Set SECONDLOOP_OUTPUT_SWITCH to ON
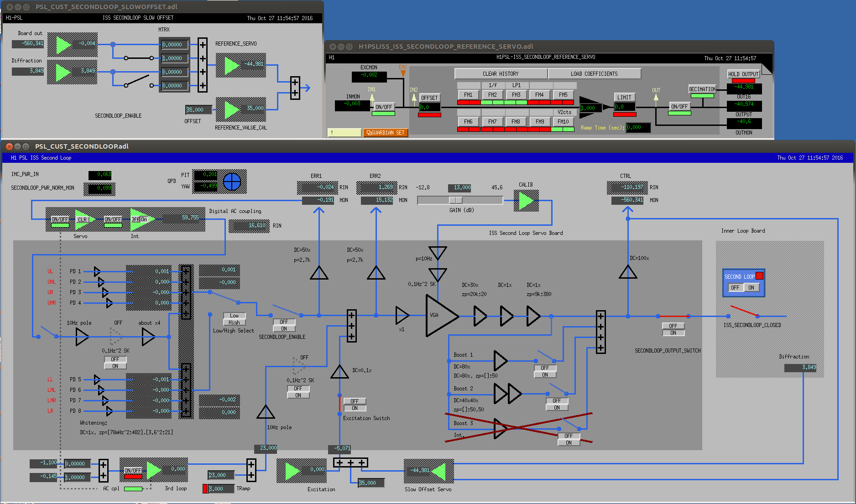856x504 pixels. click(x=673, y=333)
